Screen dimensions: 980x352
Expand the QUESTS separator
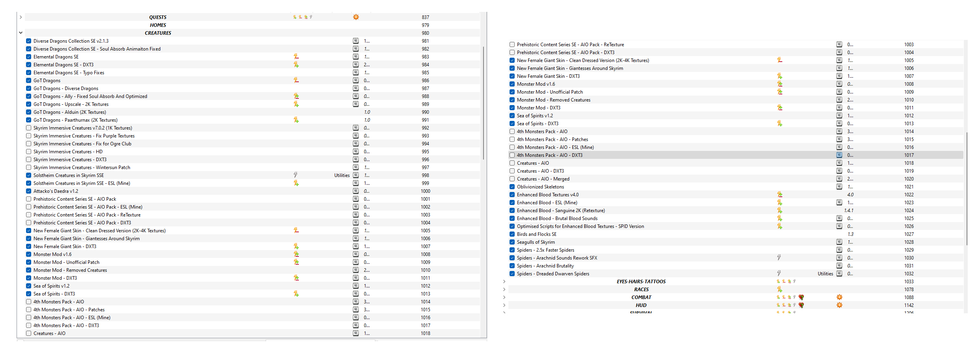click(21, 17)
